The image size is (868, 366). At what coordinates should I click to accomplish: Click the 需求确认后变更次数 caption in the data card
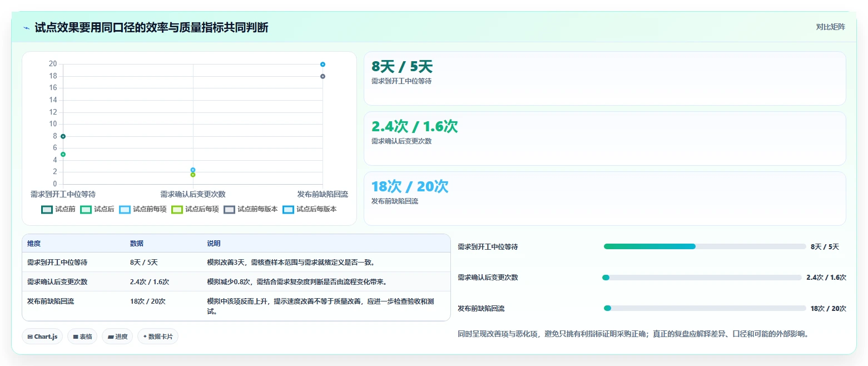[x=401, y=141]
